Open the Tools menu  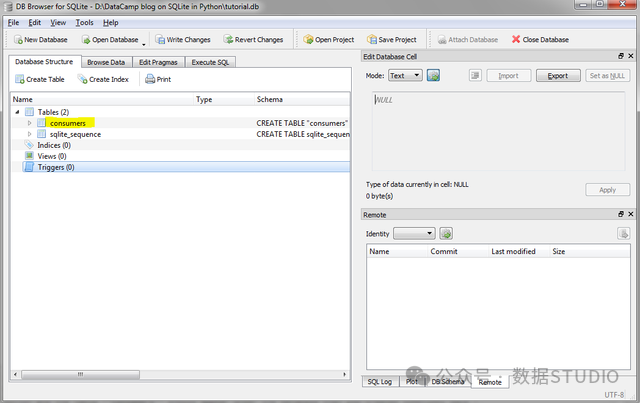pos(84,22)
